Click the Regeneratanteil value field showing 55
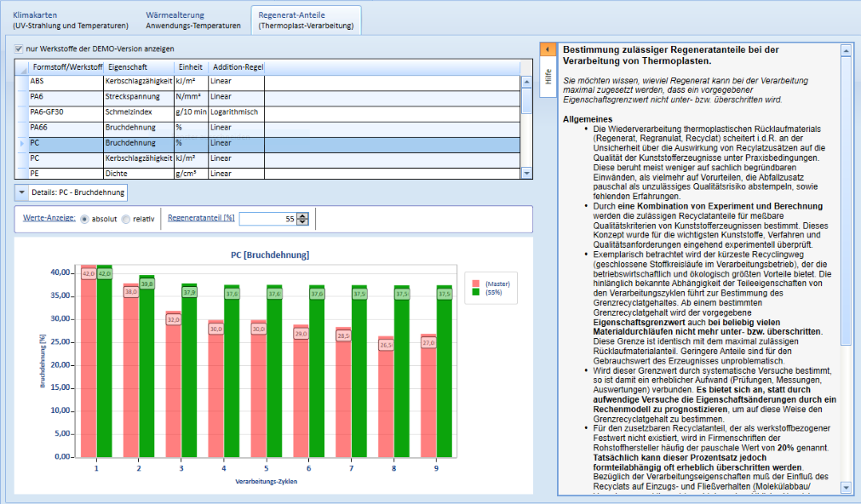This screenshot has height=504, width=861. click(x=268, y=219)
